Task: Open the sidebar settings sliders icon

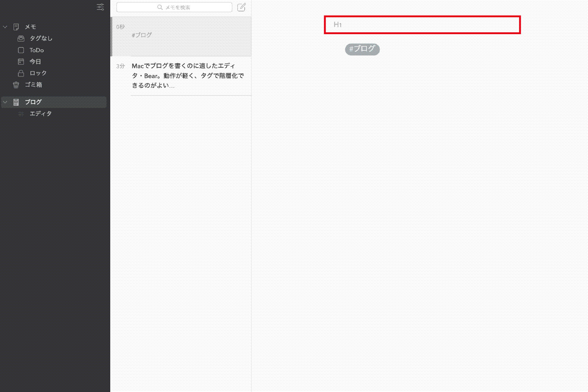Action: point(100,7)
